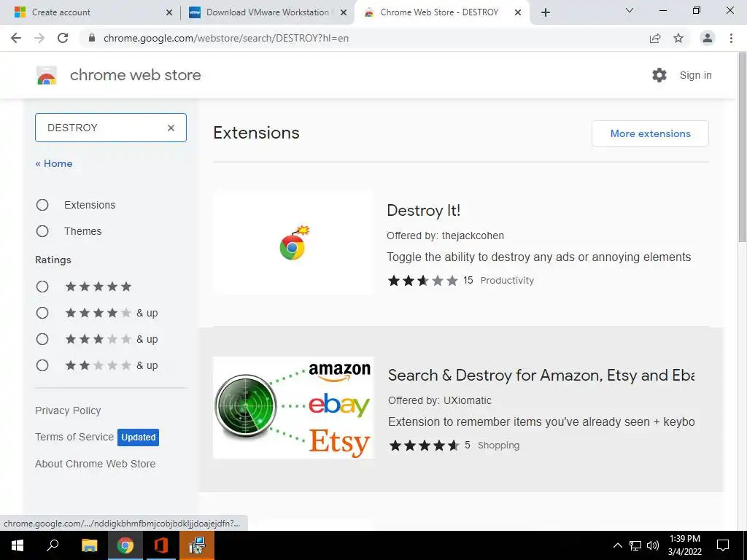The width and height of the screenshot is (747, 560).
Task: Go back via « Home link
Action: pyautogui.click(x=54, y=163)
